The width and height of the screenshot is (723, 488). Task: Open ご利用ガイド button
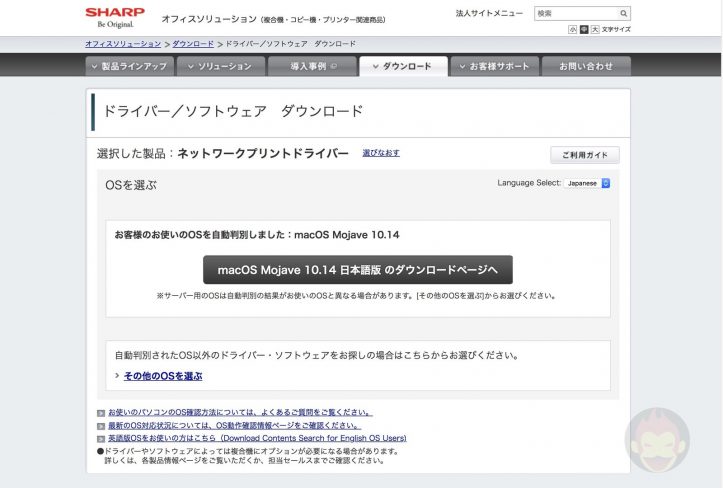(x=585, y=155)
